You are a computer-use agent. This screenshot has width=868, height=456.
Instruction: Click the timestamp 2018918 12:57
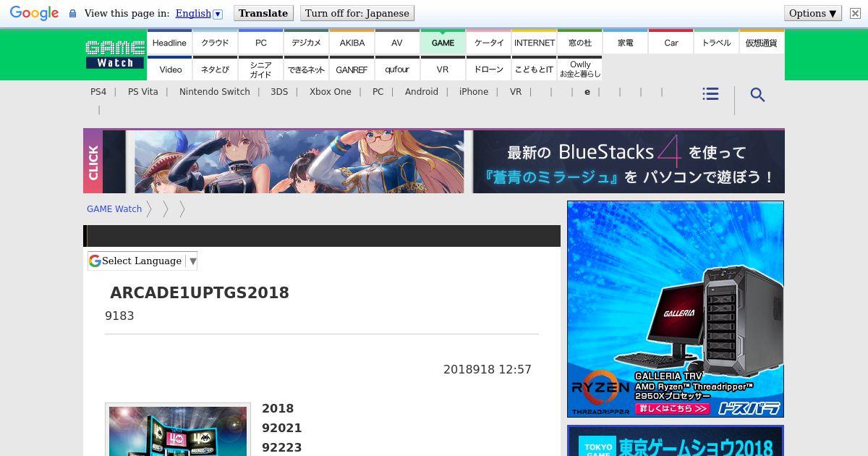[x=488, y=370]
